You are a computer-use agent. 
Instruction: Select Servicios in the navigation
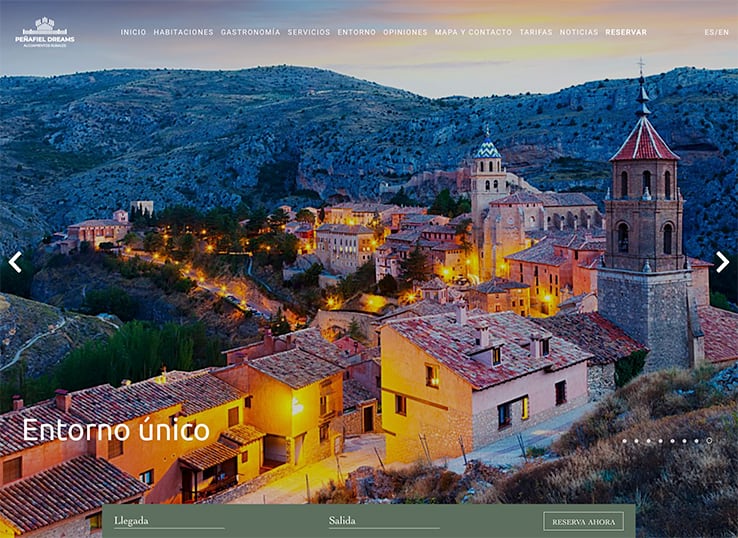309,32
